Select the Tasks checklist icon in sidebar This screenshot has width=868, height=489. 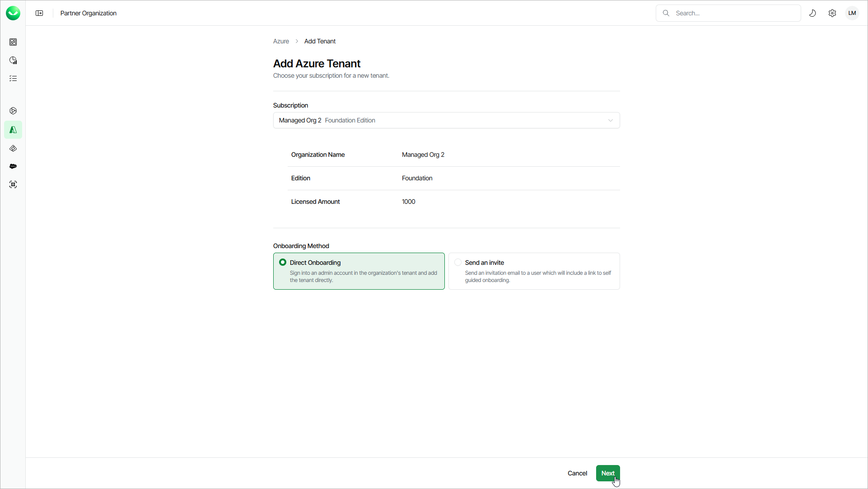pyautogui.click(x=13, y=78)
